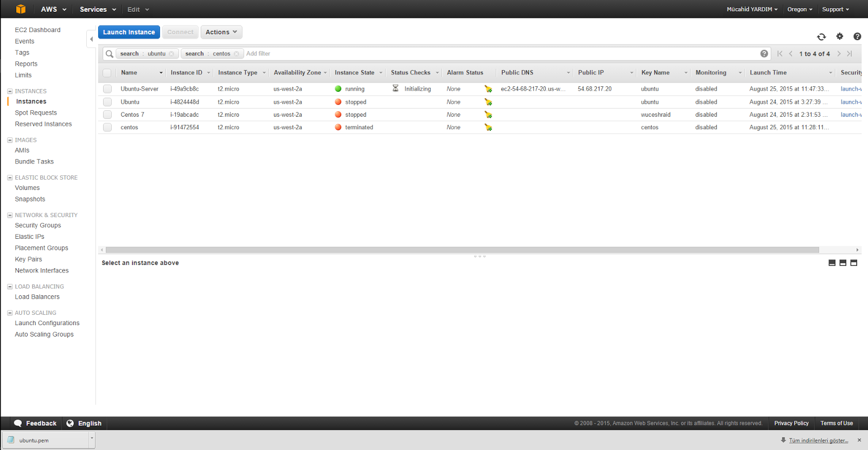The width and height of the screenshot is (868, 450).
Task: Collapse the AUTO SCALING section
Action: point(10,313)
